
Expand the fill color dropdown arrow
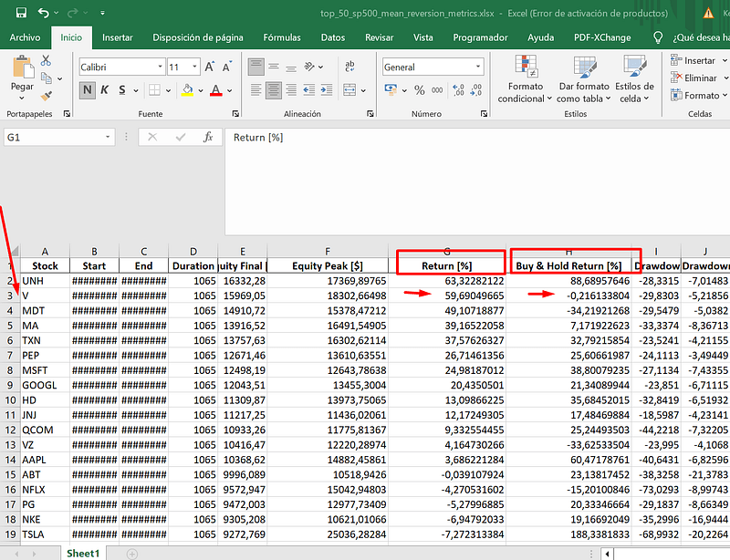(x=201, y=90)
